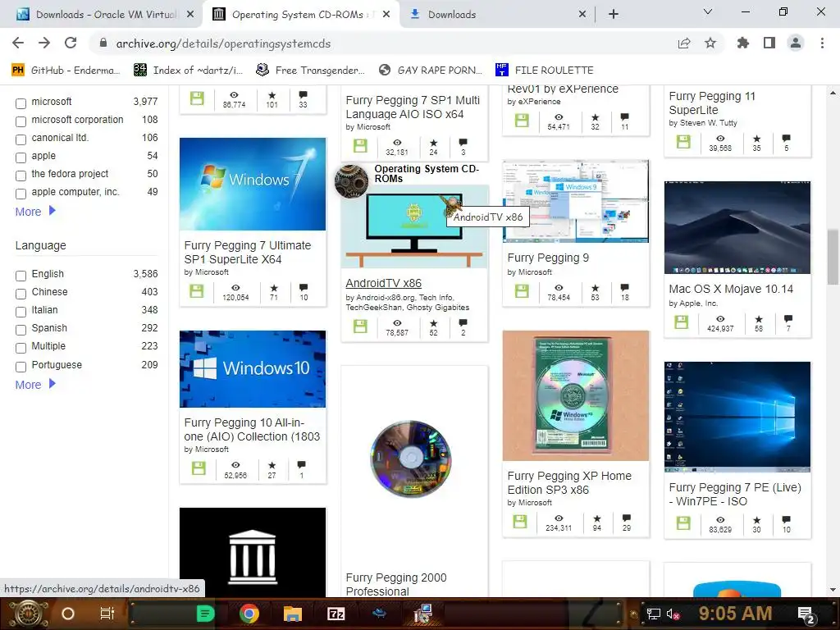Reload the archive.org page
The image size is (840, 630).
(x=71, y=43)
